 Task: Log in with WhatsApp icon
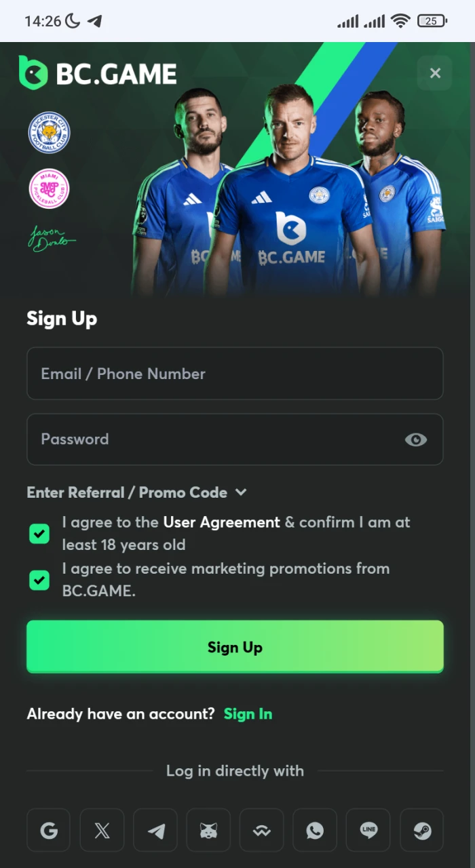[x=315, y=830]
